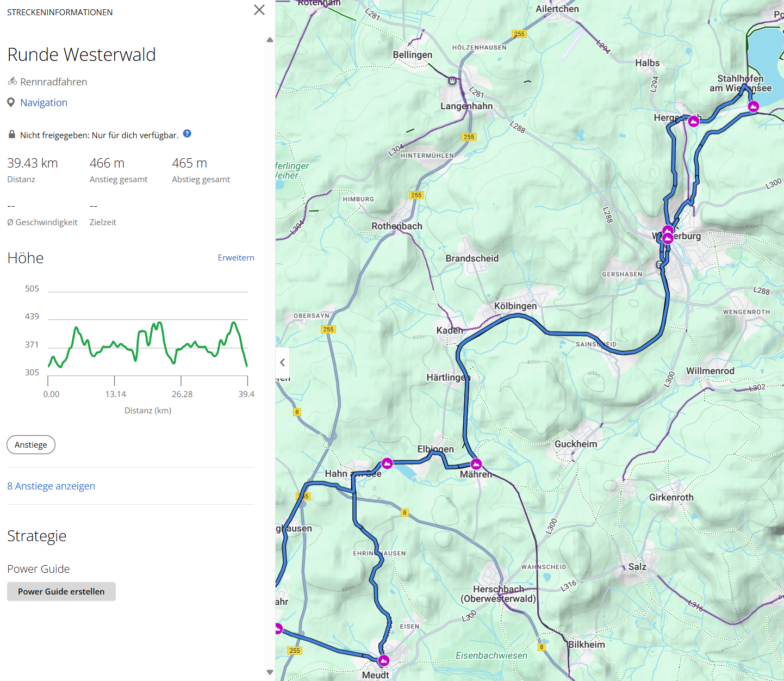Click the climb marker near Hahn am See
The height and width of the screenshot is (681, 784).
click(387, 463)
